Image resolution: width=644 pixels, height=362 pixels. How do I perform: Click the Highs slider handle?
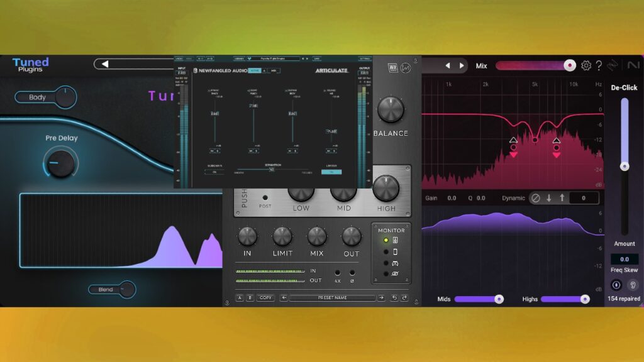(585, 299)
